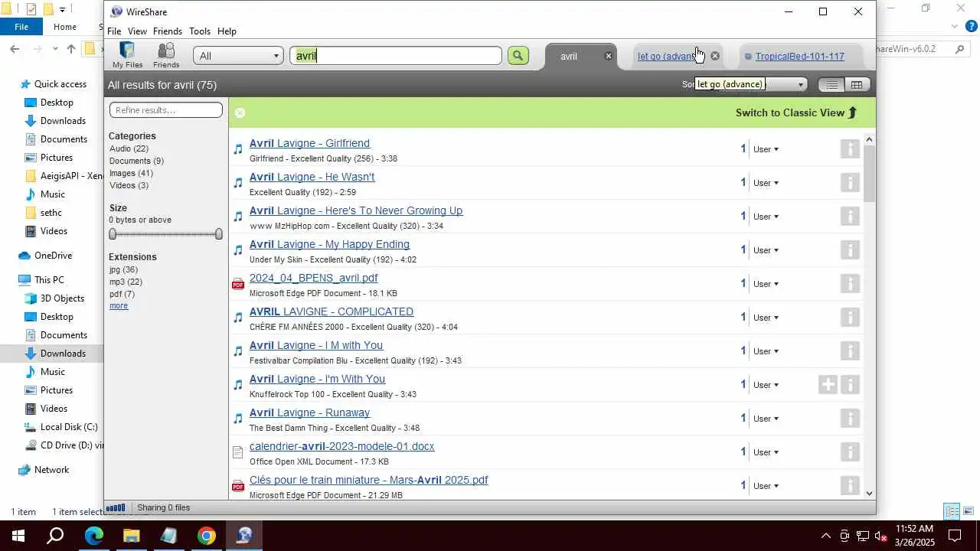Click connection strength bars in status bar

[x=116, y=507]
